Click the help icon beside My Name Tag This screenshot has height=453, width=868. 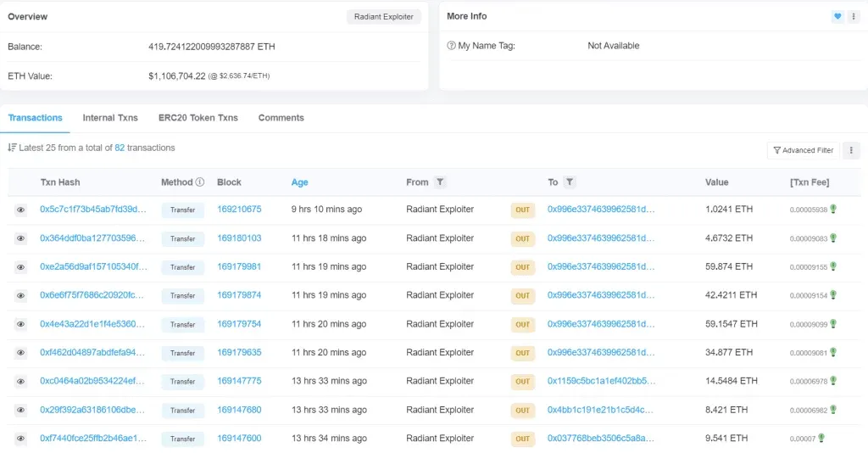(x=451, y=46)
